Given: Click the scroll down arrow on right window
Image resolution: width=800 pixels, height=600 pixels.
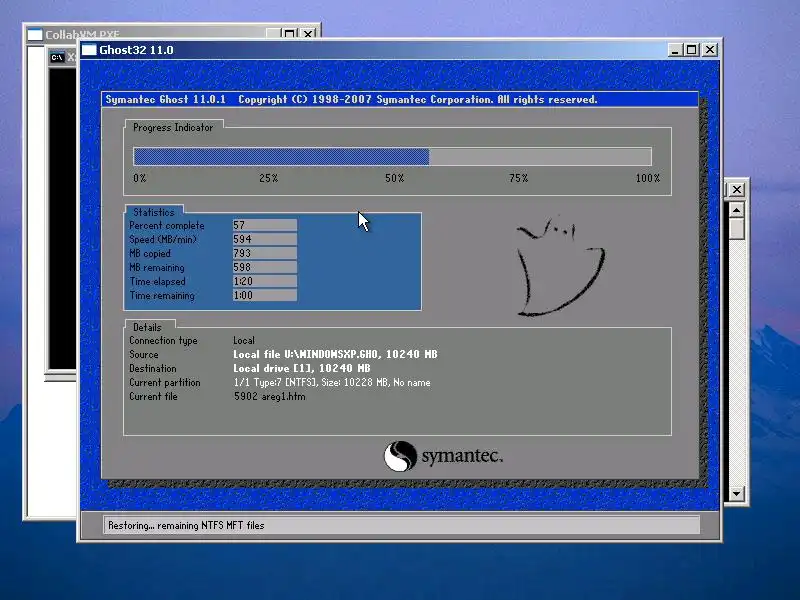Looking at the screenshot, I should pyautogui.click(x=736, y=493).
